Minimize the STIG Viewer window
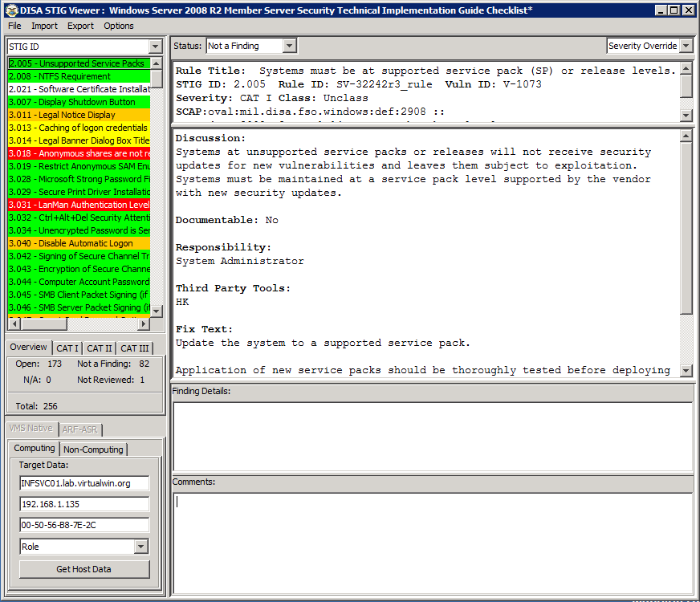The width and height of the screenshot is (700, 602). tap(661, 10)
